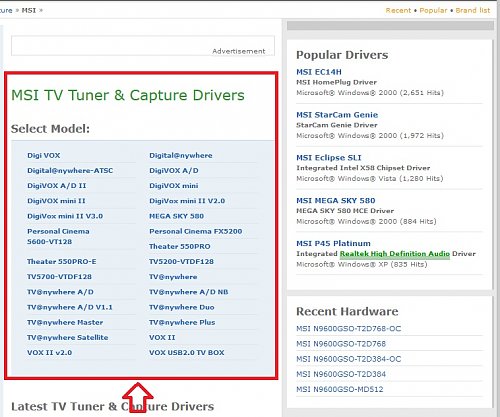
Task: Click the Popular Drivers heading
Action: 342,55
